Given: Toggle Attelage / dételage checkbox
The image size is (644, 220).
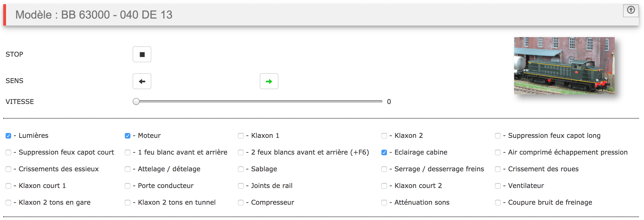Looking at the screenshot, I should pyautogui.click(x=128, y=169).
